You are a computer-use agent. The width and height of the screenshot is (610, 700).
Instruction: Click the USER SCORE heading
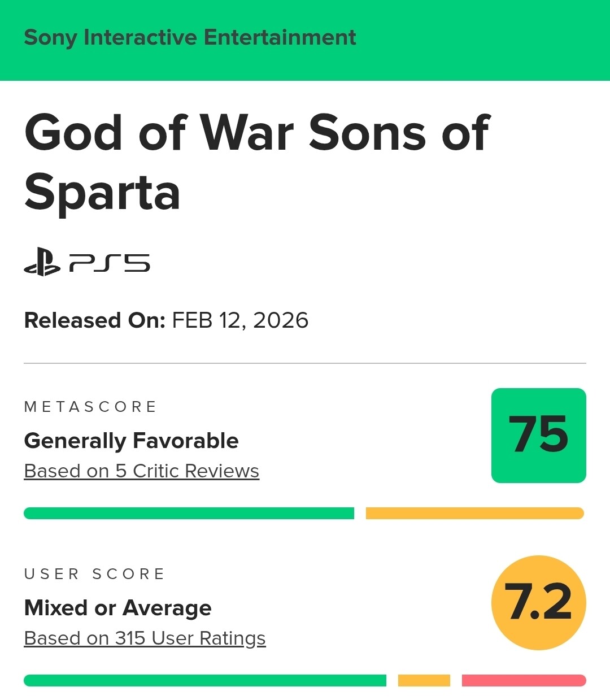coord(94,574)
